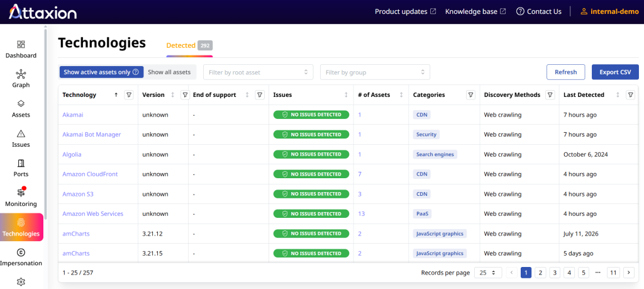Click the help icon in Show active assets only

point(136,72)
